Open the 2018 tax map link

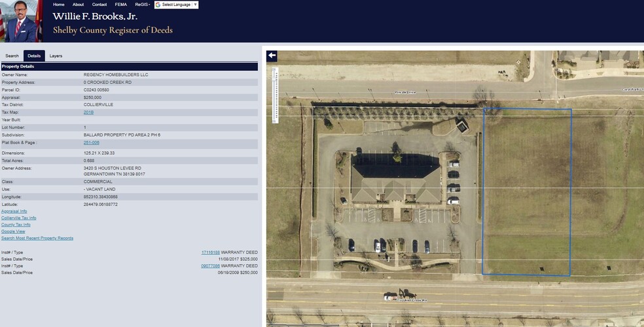(x=88, y=112)
